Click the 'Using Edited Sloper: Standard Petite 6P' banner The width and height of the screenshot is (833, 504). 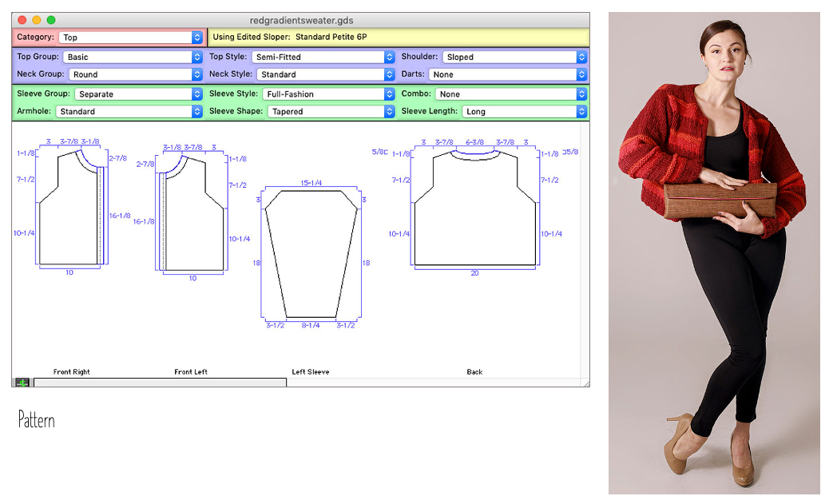tap(399, 38)
